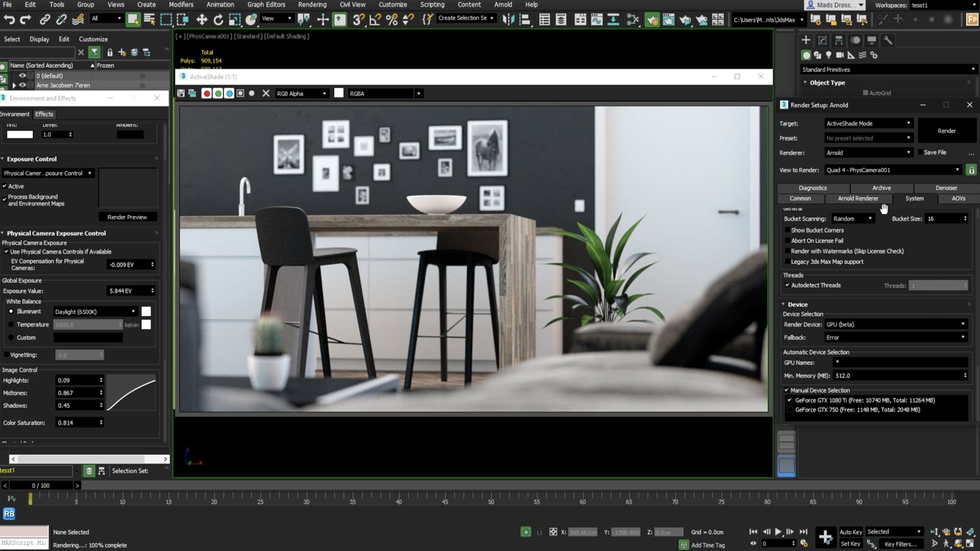
Task: Expand the Device section expander
Action: point(783,304)
